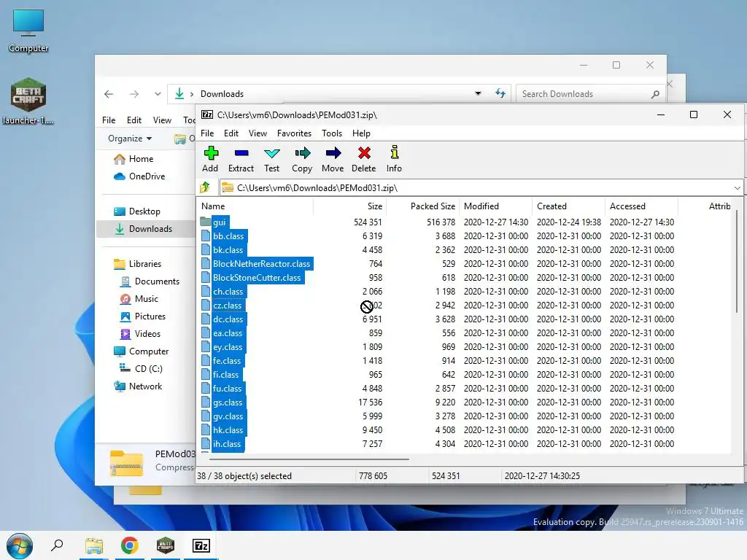This screenshot has width=747, height=560.
Task: Go up one folder level in 7-Zip
Action: pyautogui.click(x=205, y=187)
